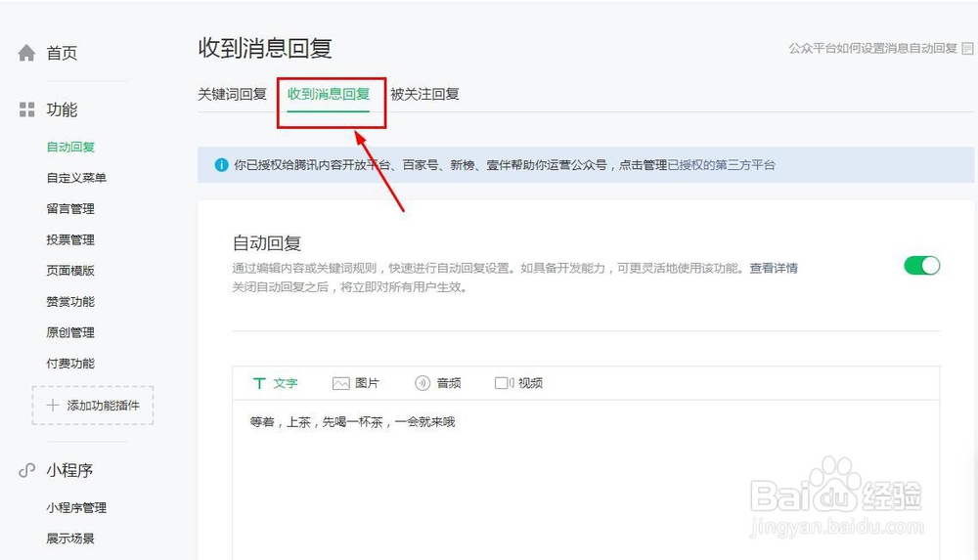Click the 自动回复 section heading

click(267, 242)
